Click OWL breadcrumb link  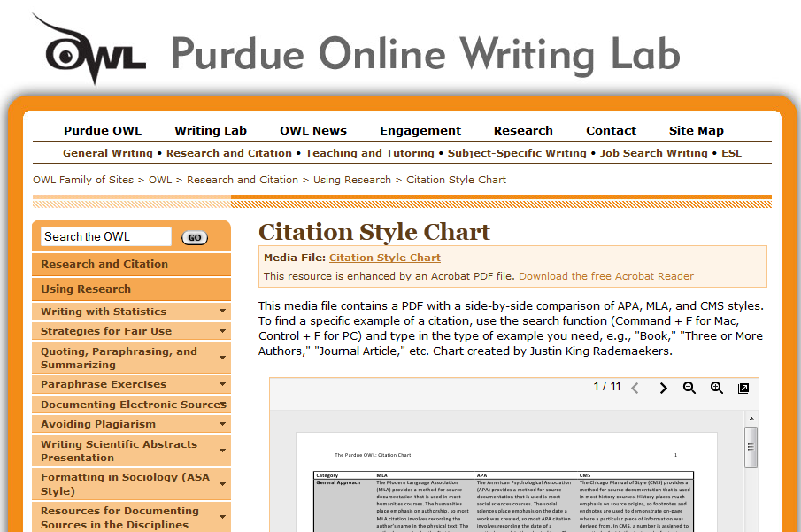point(160,180)
